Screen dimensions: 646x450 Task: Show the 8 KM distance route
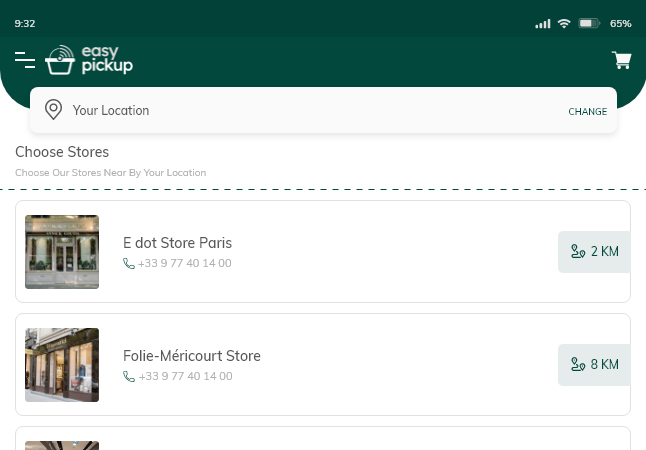(594, 365)
